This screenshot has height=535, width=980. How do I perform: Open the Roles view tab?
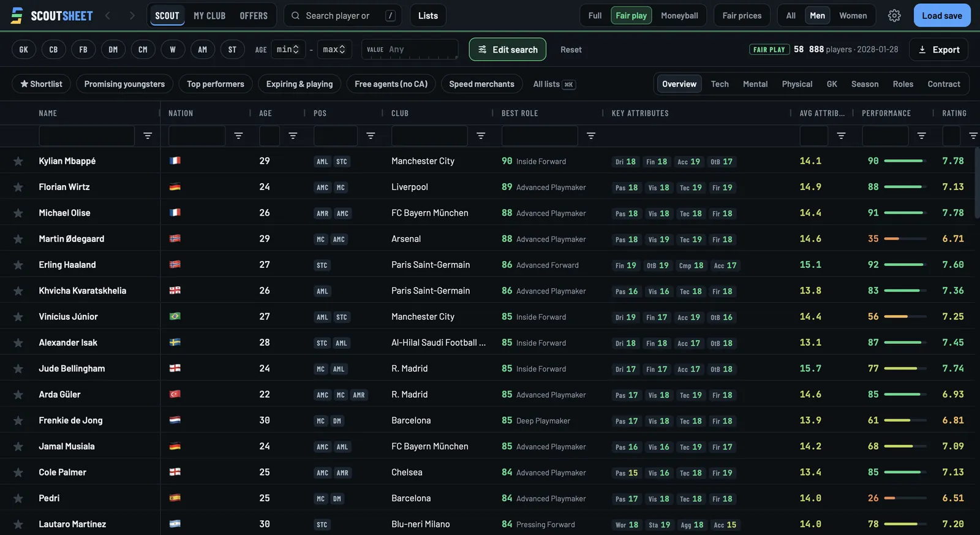pos(903,84)
